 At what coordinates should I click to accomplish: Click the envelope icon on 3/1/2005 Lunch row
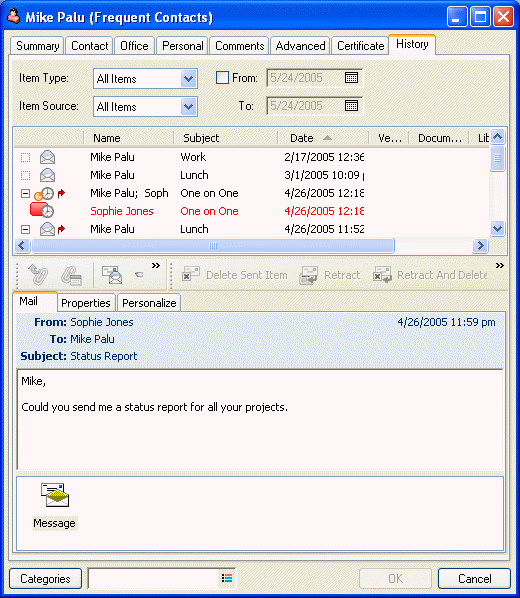pos(47,175)
